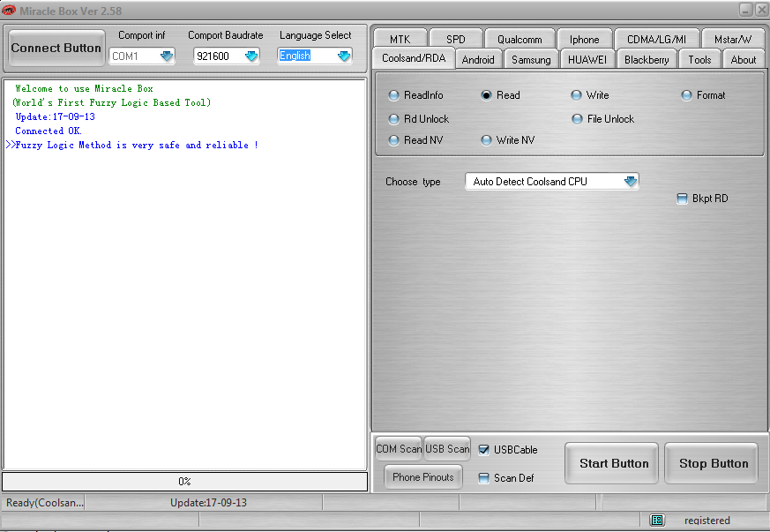
Task: Switch to the MTK tab
Action: coord(400,39)
